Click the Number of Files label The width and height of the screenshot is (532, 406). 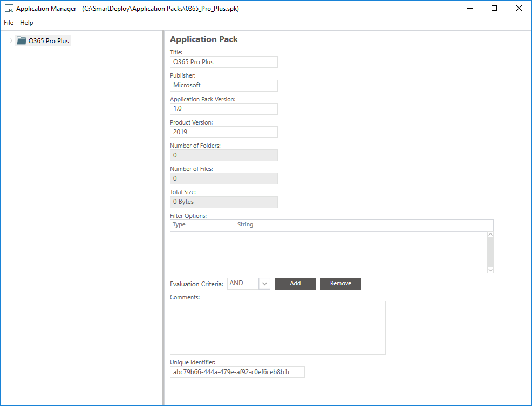192,169
